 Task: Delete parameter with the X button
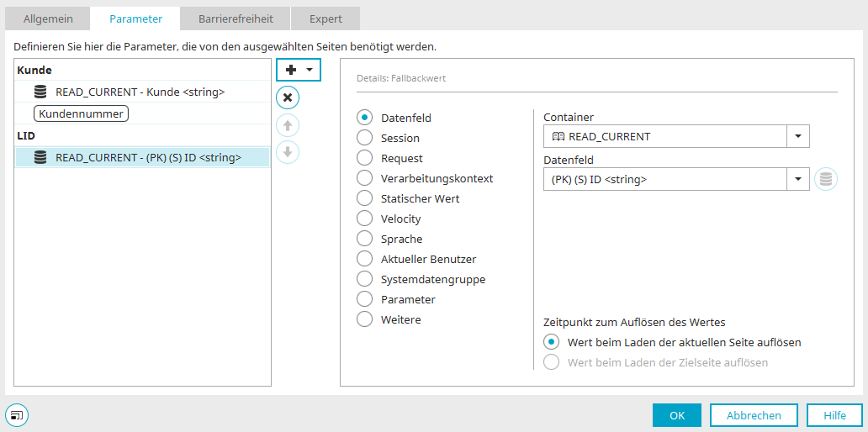click(288, 97)
